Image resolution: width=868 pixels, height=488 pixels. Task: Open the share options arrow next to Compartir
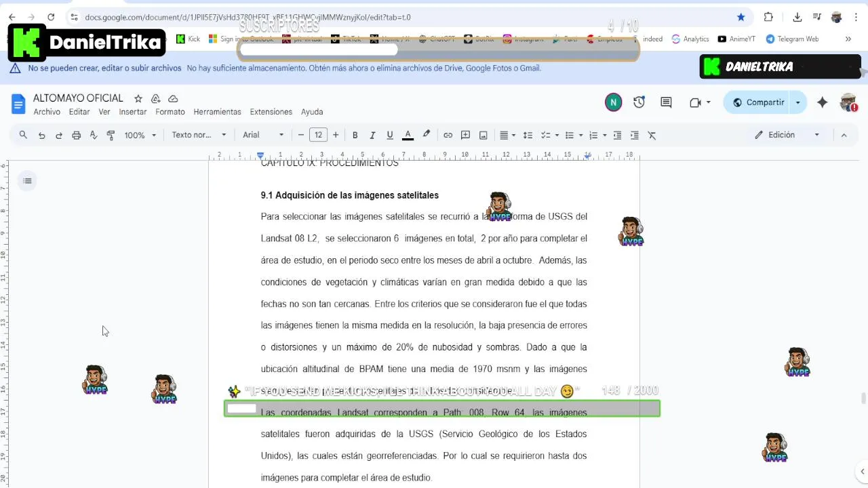(798, 102)
